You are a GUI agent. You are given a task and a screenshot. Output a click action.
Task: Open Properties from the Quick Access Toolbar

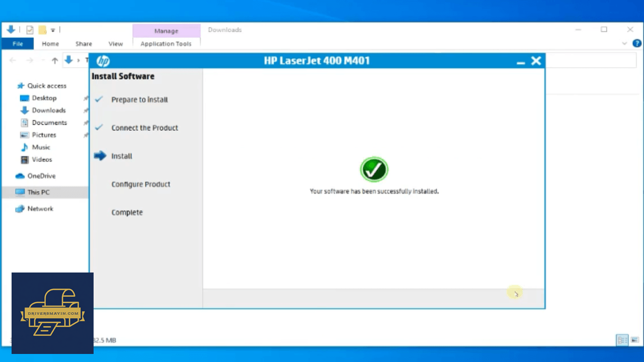point(30,30)
